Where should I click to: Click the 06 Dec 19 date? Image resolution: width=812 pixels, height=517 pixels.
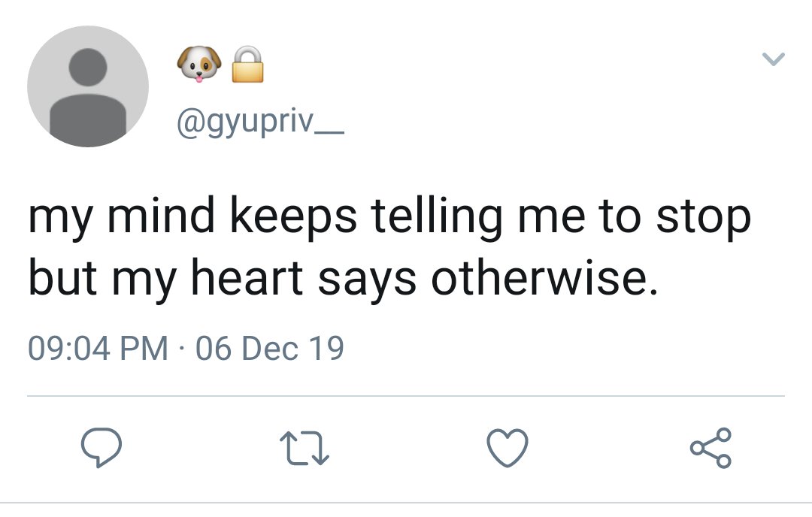[270, 348]
